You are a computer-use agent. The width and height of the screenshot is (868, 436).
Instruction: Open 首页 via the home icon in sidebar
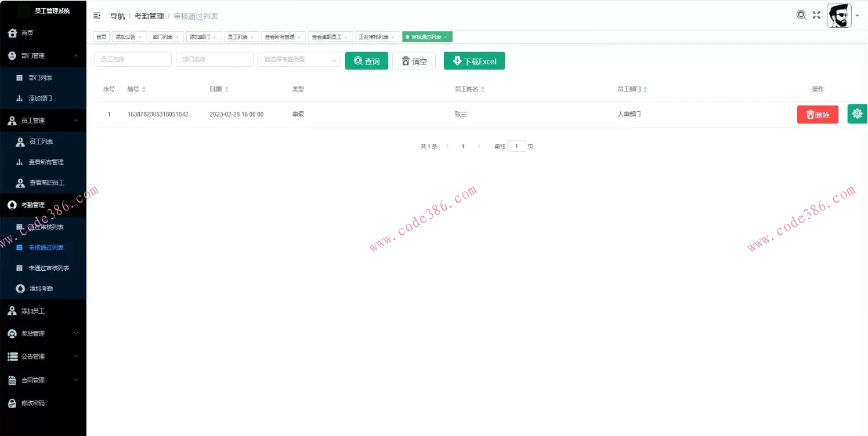(13, 33)
